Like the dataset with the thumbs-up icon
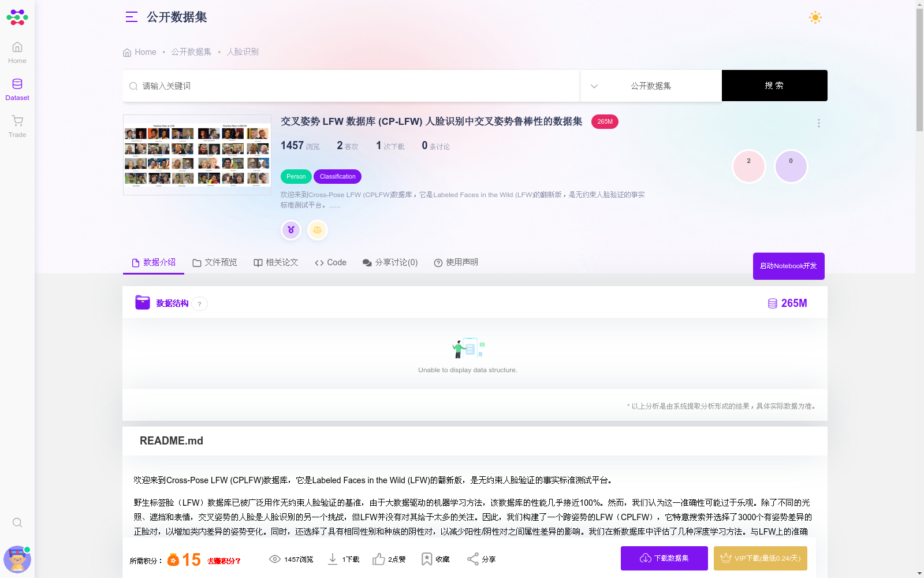 [x=379, y=559]
